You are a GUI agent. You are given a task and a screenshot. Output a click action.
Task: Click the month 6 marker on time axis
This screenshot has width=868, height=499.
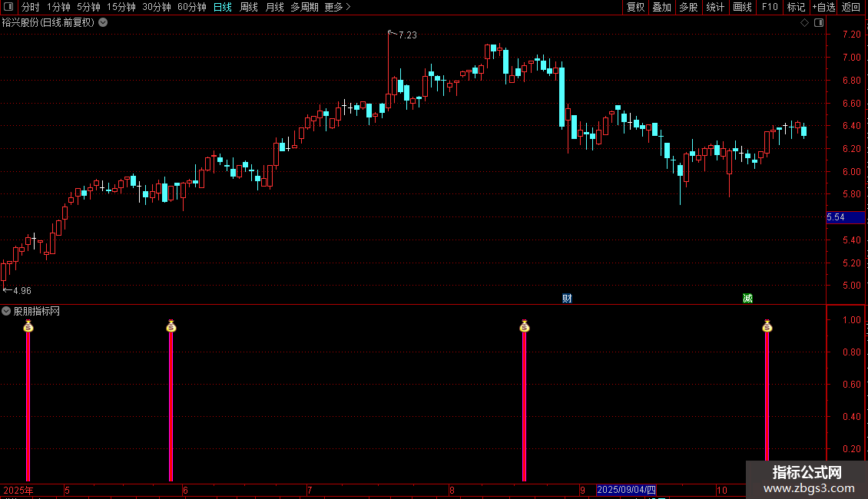(185, 490)
